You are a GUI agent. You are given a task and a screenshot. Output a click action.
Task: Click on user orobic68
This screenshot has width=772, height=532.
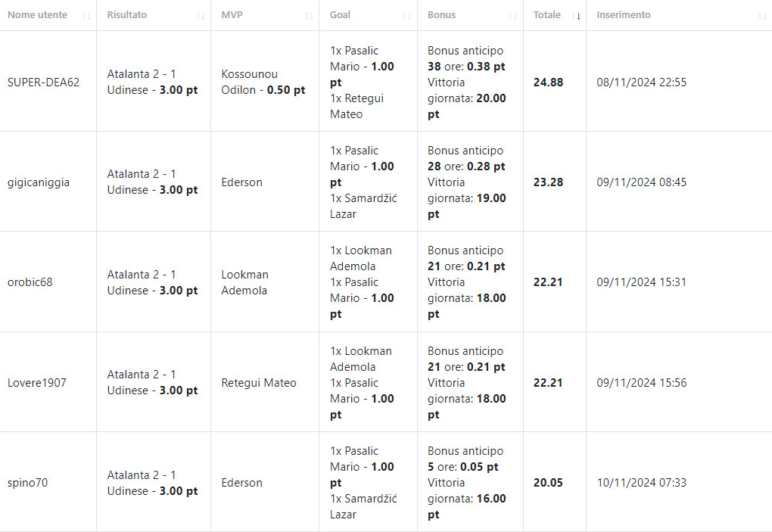pos(30,282)
